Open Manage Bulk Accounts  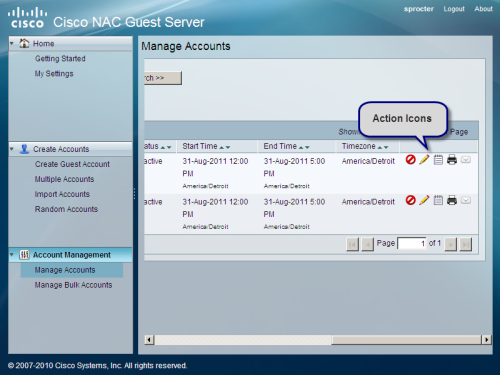click(73, 285)
